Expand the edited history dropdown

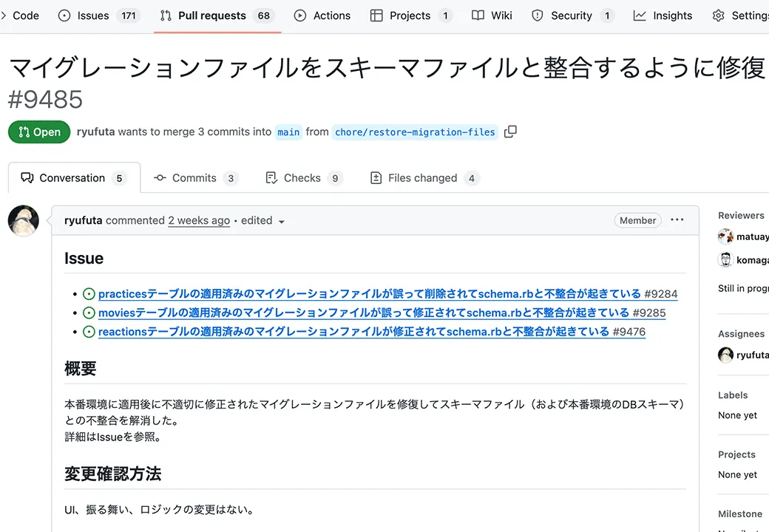(x=263, y=221)
